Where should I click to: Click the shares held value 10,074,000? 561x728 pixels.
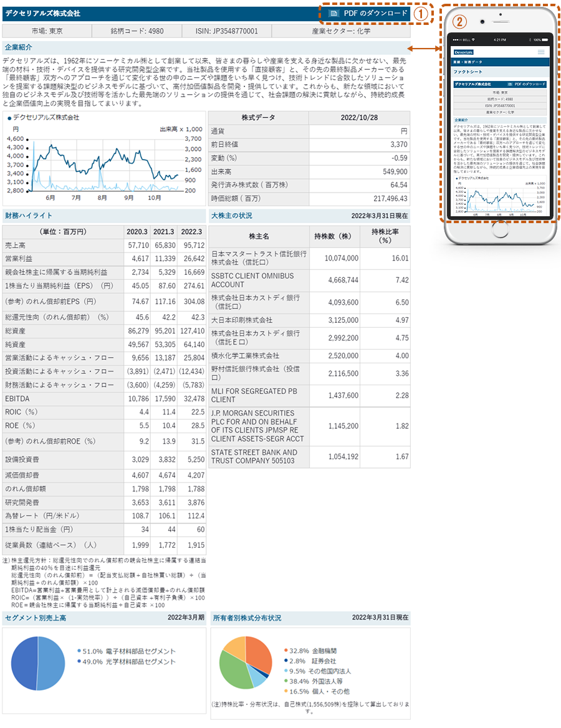coord(342,258)
